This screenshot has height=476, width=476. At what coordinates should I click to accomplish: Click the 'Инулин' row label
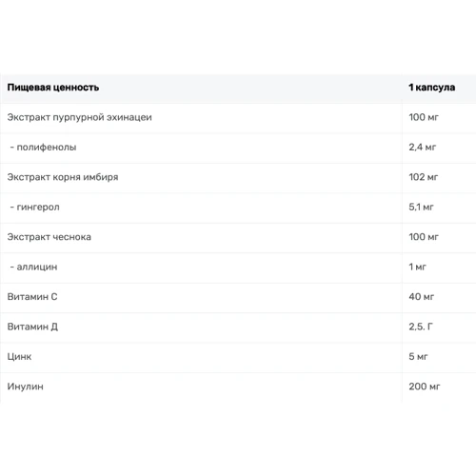click(25, 387)
